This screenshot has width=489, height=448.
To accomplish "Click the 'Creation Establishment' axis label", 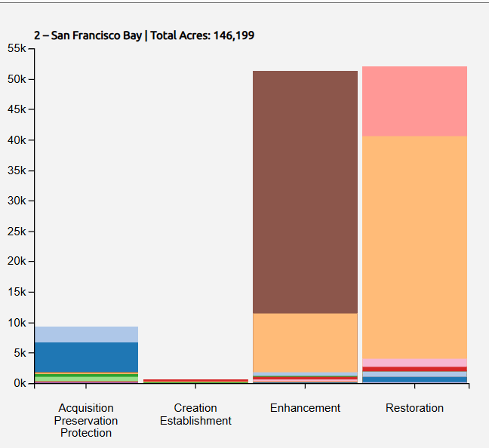I will pyautogui.click(x=195, y=414).
